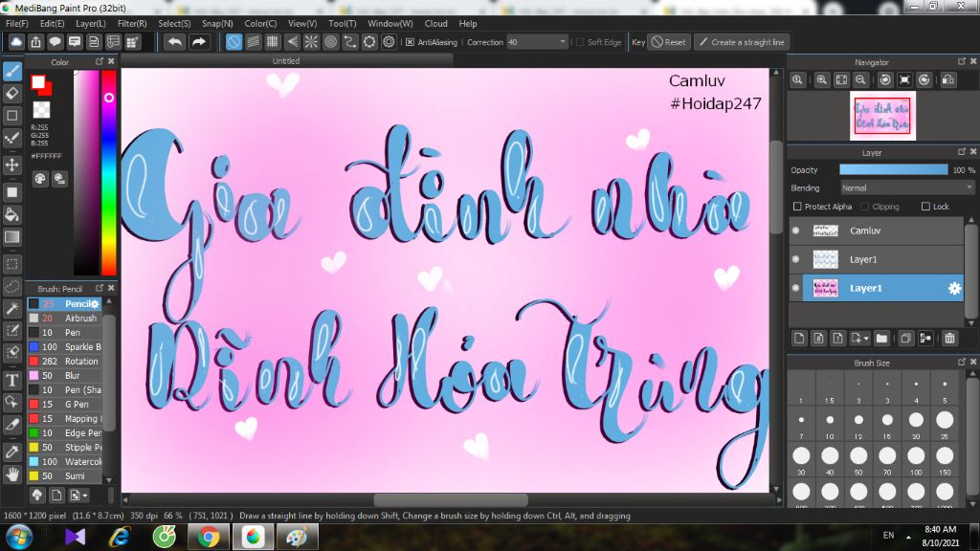Open settings gear of highlighted Layer1

954,288
